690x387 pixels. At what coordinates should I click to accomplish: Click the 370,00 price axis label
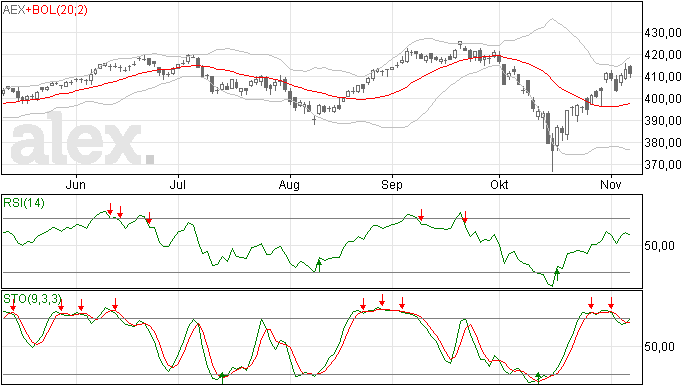click(x=663, y=165)
